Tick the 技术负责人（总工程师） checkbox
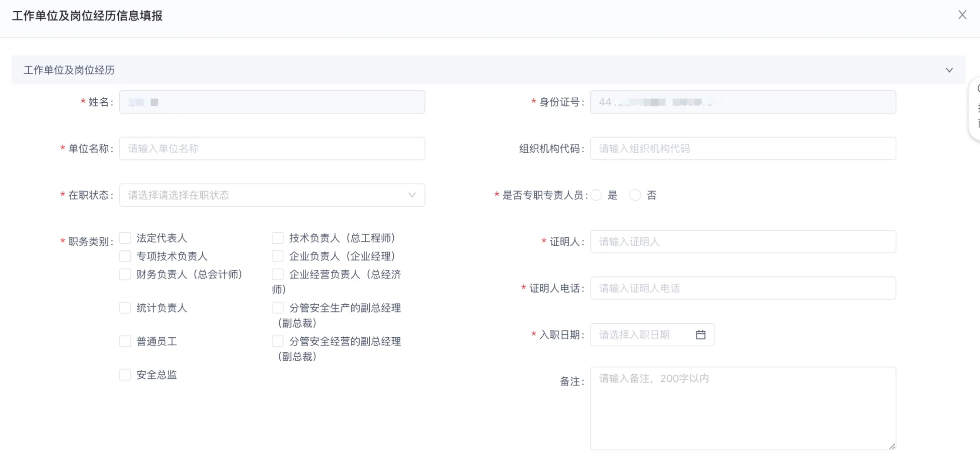The image size is (980, 470). pyautogui.click(x=278, y=238)
